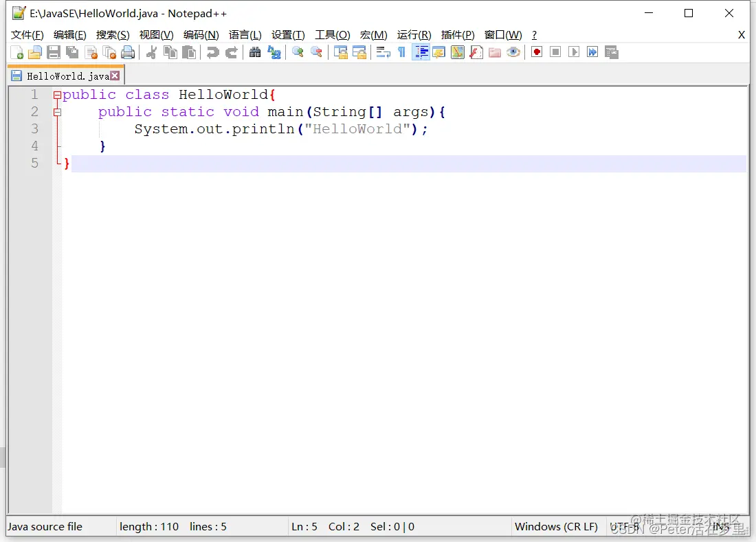Create a new file with toolbar icon
Viewport: 756px width, 542px height.
[x=17, y=52]
